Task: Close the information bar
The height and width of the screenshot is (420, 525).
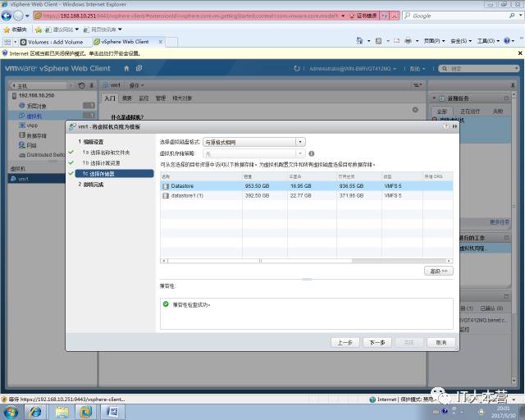Action: click(x=520, y=53)
